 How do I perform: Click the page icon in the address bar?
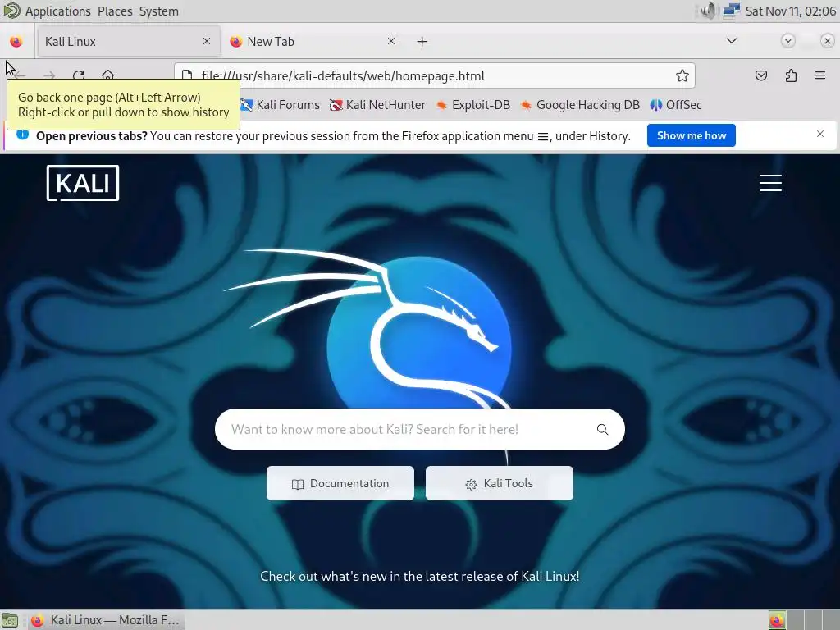(187, 75)
